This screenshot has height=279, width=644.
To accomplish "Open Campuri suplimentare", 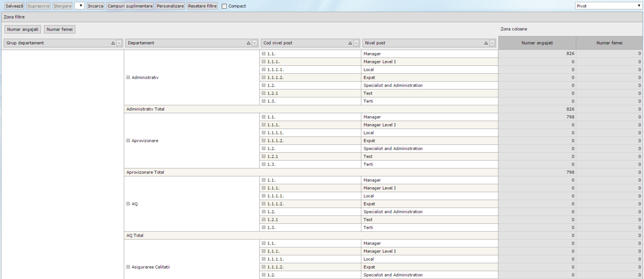I will 130,6.
